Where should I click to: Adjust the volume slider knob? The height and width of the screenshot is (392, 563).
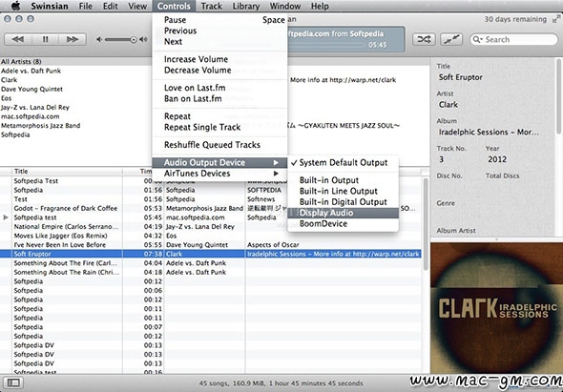click(134, 39)
